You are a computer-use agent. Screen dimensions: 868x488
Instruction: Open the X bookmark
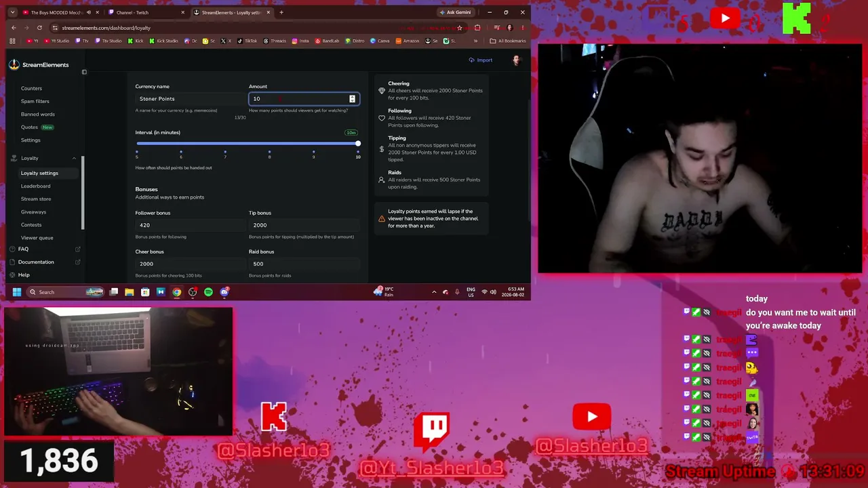(226, 41)
